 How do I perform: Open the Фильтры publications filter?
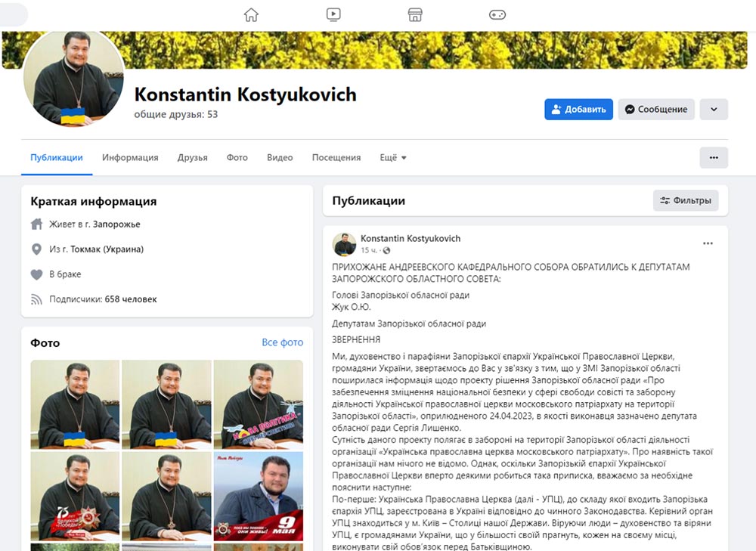coord(686,200)
